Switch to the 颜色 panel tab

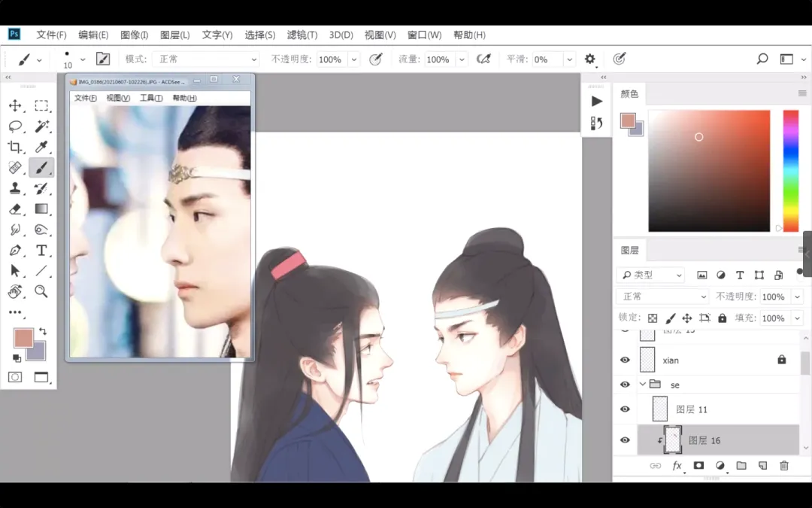[629, 94]
